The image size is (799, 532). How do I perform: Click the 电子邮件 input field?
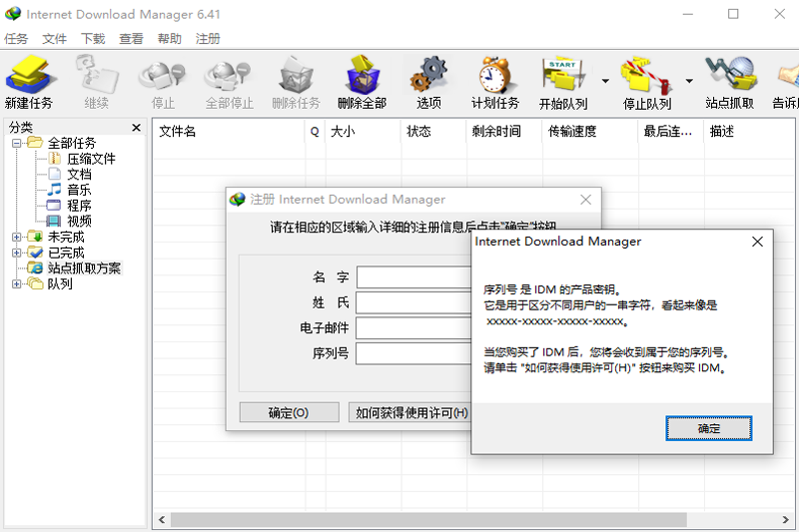(413, 327)
